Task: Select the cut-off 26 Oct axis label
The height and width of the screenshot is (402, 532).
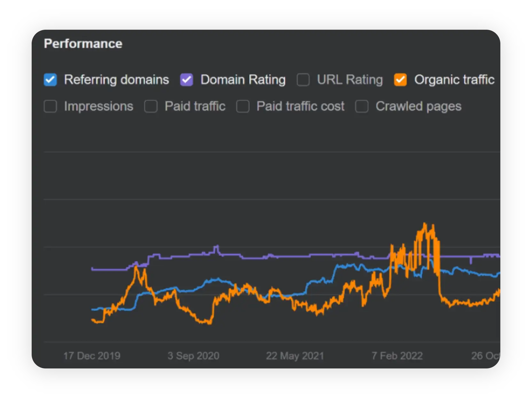Action: point(485,356)
